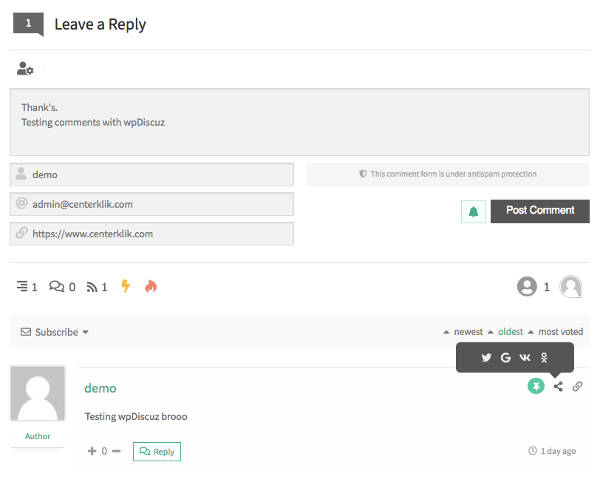Click the Leave a Reply heading
Image resolution: width=600 pixels, height=482 pixels.
pyautogui.click(x=100, y=24)
